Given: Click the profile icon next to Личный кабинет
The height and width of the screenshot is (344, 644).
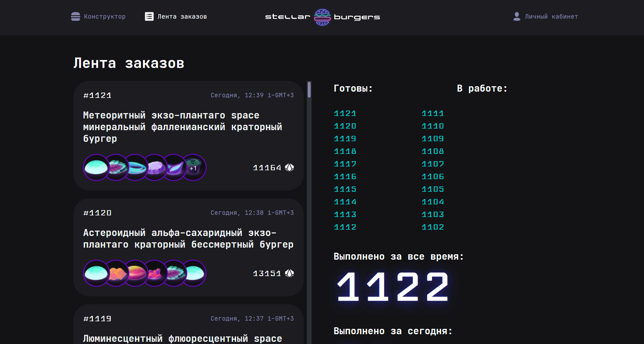Looking at the screenshot, I should [x=517, y=16].
